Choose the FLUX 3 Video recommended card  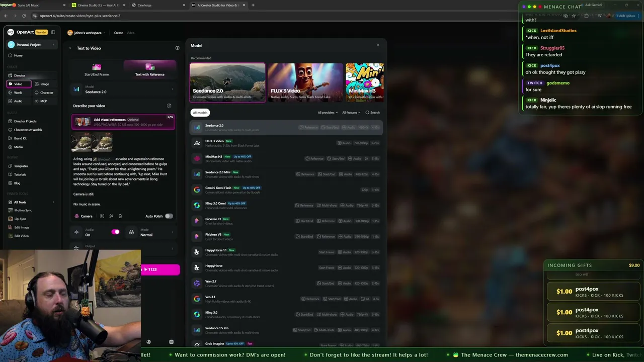305,82
